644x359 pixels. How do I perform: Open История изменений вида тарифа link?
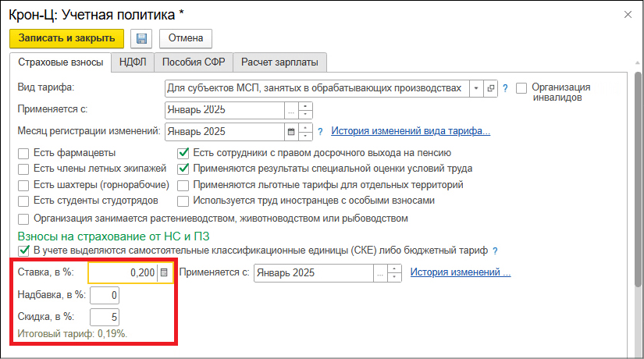(411, 131)
